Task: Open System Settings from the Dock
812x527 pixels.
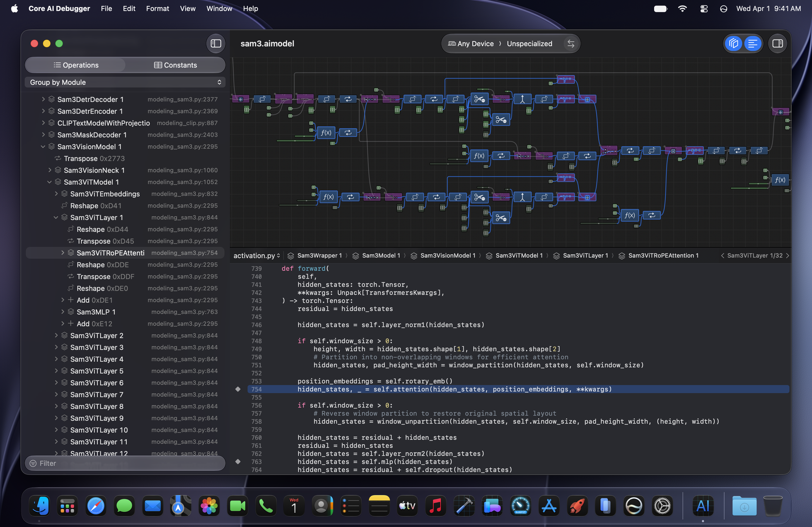Action: (662, 506)
